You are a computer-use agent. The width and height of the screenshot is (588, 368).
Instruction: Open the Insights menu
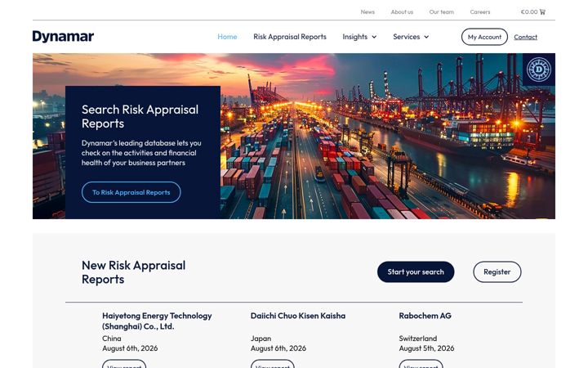tap(354, 37)
